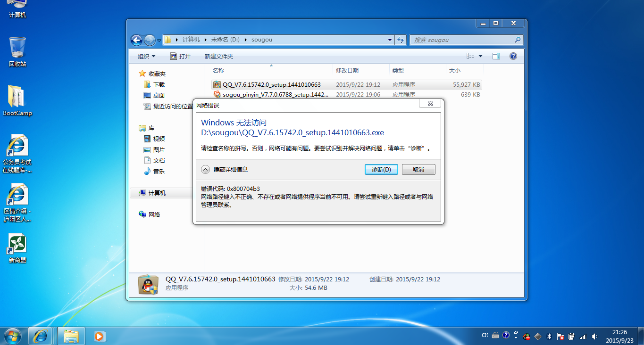Open the 组织 menu
The width and height of the screenshot is (644, 345).
coord(146,56)
